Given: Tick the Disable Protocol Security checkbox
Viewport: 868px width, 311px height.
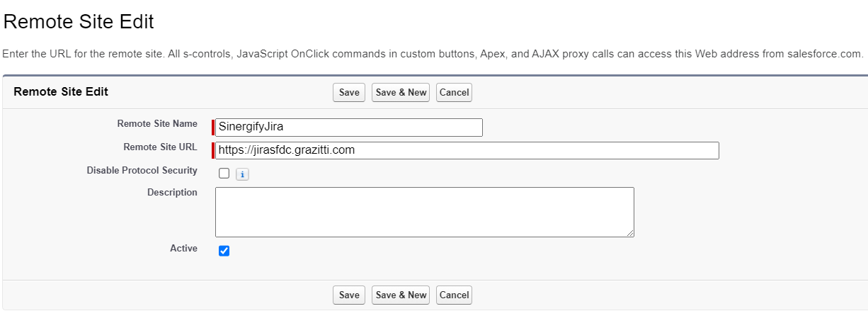Looking at the screenshot, I should pyautogui.click(x=224, y=174).
